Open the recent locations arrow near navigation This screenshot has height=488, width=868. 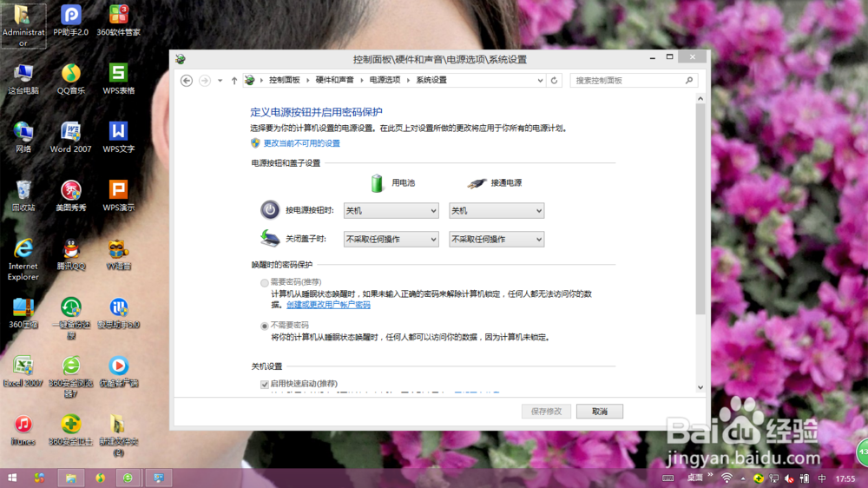[220, 80]
